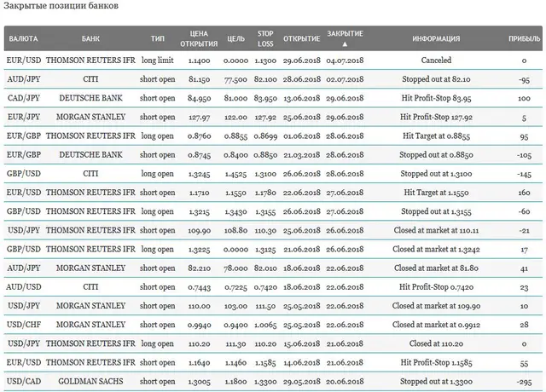
Task: Click opening price 0.9940
Action: (x=199, y=325)
